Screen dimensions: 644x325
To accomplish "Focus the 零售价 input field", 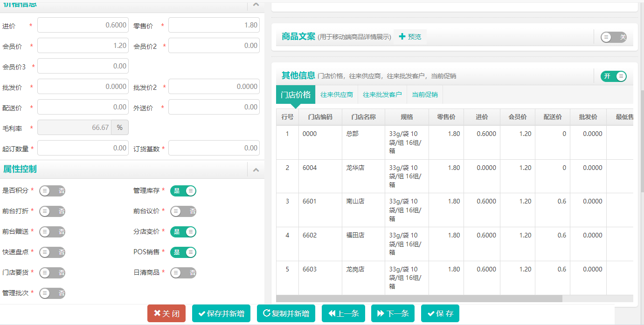I will point(214,25).
